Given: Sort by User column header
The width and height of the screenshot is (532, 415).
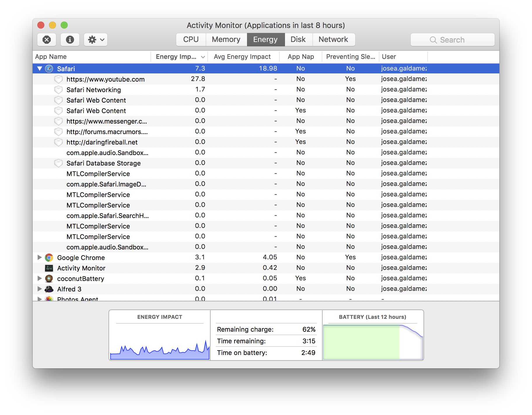Looking at the screenshot, I should point(403,57).
